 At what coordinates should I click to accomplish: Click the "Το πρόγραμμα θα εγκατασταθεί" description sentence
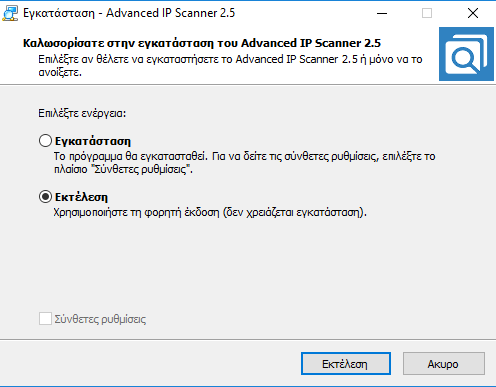pos(131,156)
